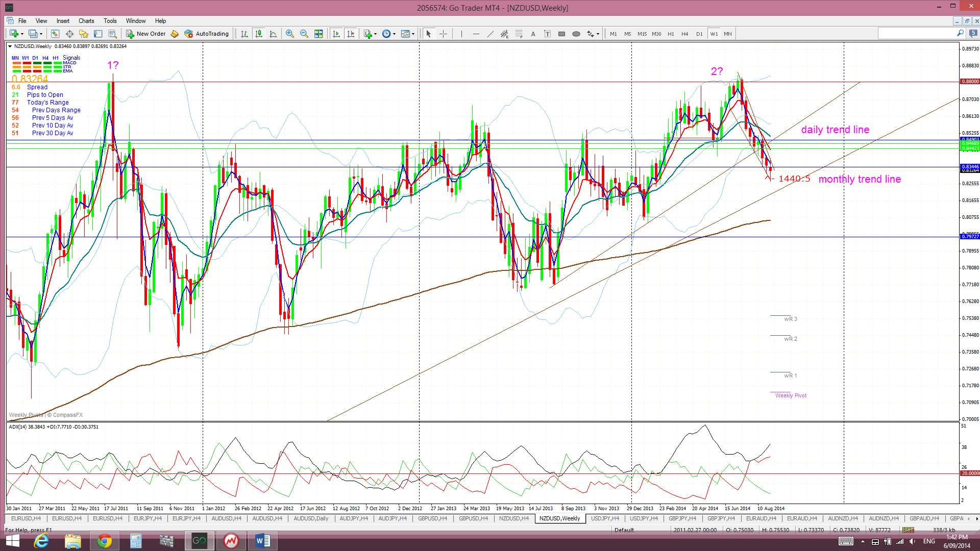Expand the periodicity clock dropdown
Image resolution: width=980 pixels, height=551 pixels.
[x=395, y=34]
